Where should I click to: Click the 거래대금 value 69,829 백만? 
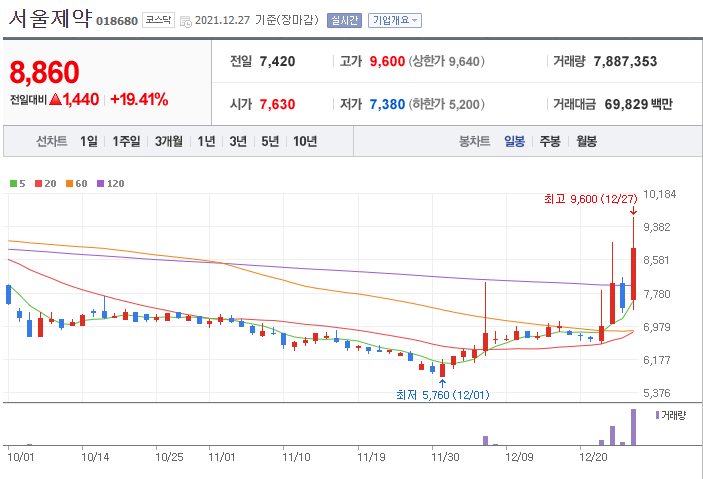pyautogui.click(x=638, y=104)
